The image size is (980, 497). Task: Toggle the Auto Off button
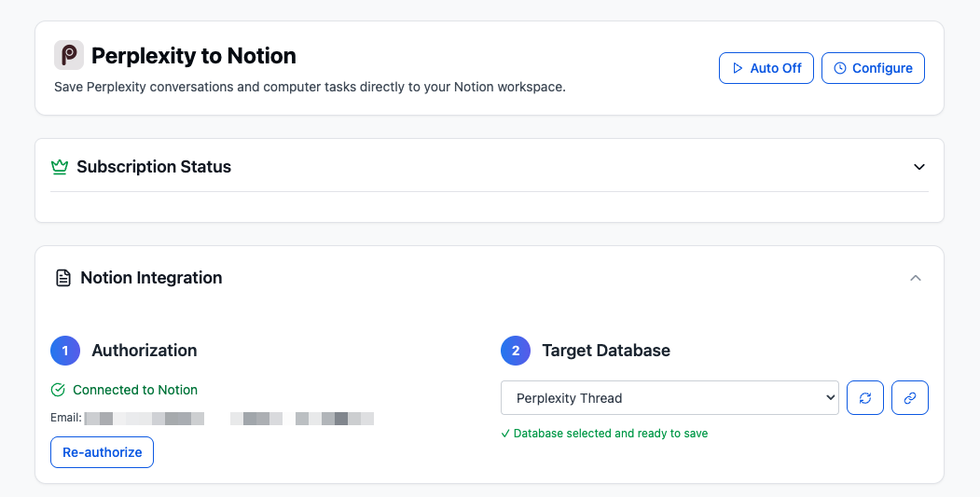pos(766,68)
